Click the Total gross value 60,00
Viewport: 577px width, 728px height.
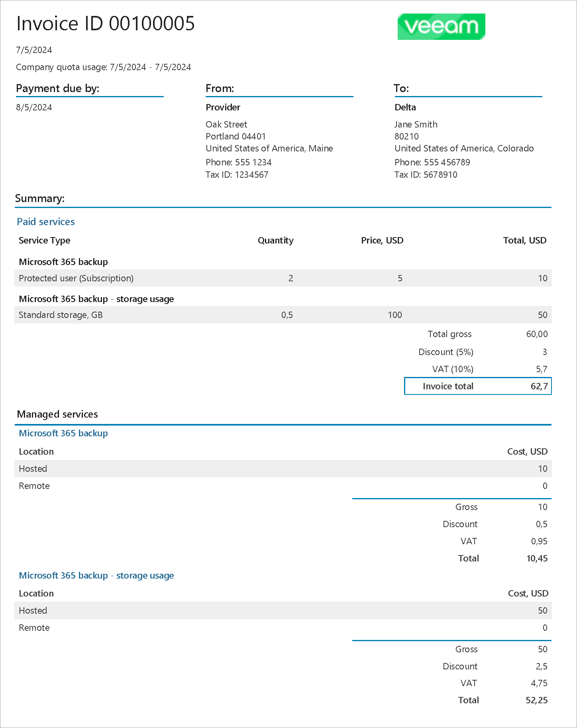(537, 334)
